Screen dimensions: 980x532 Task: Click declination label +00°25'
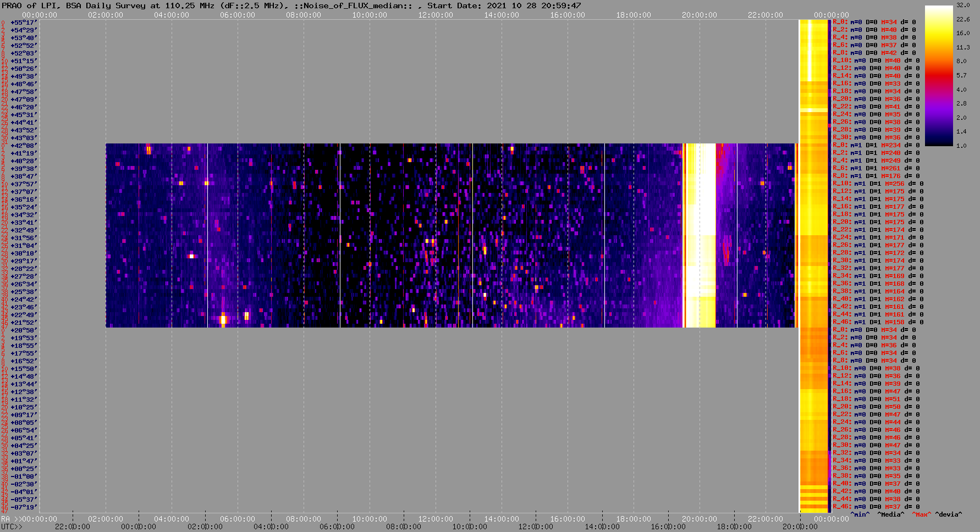coord(24,469)
